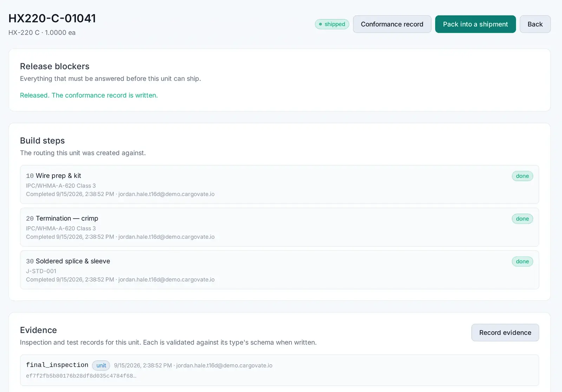Click the Record evidence button
This screenshot has height=392, width=562.
pyautogui.click(x=505, y=333)
